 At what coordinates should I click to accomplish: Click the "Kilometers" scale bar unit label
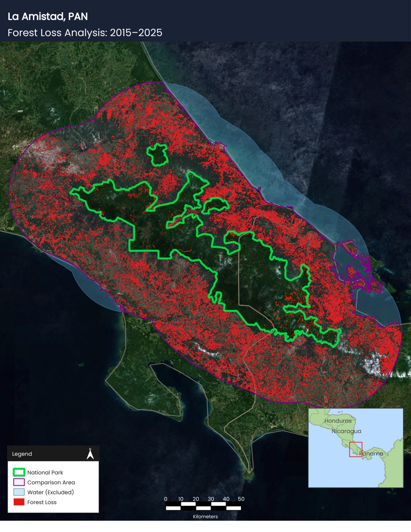click(x=205, y=517)
